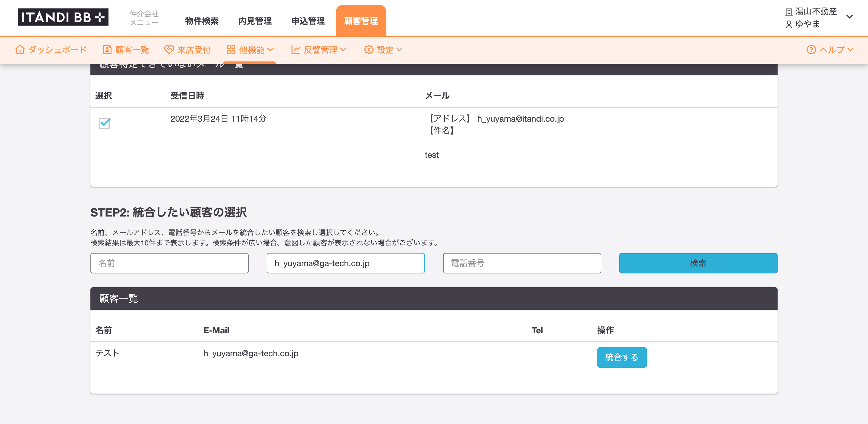Click the 操作 column header

(x=605, y=330)
